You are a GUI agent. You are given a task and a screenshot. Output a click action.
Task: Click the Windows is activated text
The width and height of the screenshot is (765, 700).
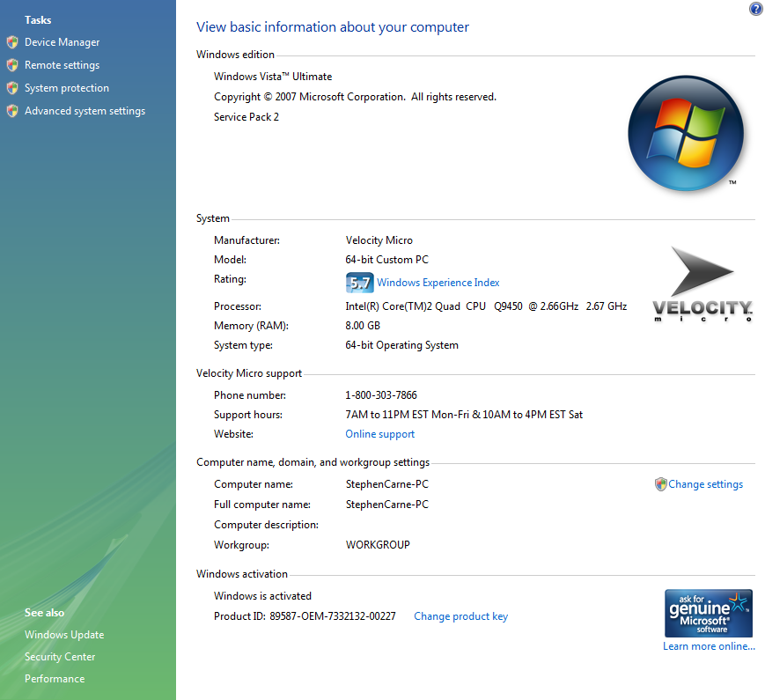click(262, 596)
